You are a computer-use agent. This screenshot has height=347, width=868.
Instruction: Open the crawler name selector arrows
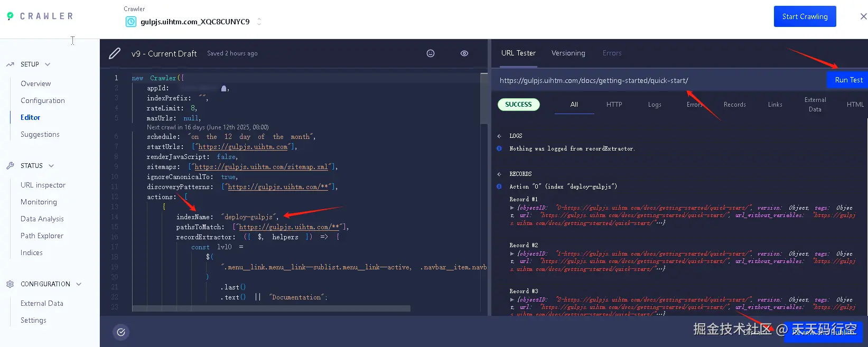pyautogui.click(x=259, y=22)
